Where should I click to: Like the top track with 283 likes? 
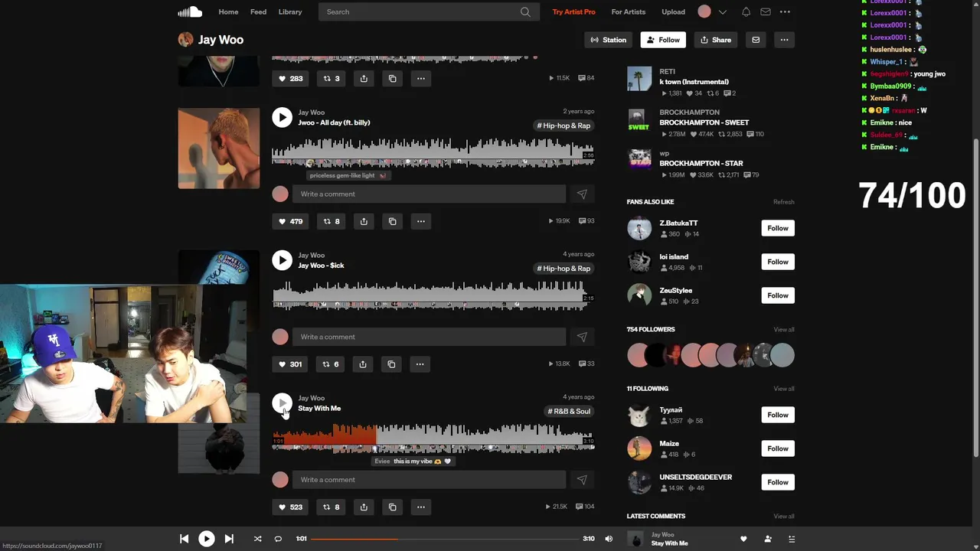290,78
